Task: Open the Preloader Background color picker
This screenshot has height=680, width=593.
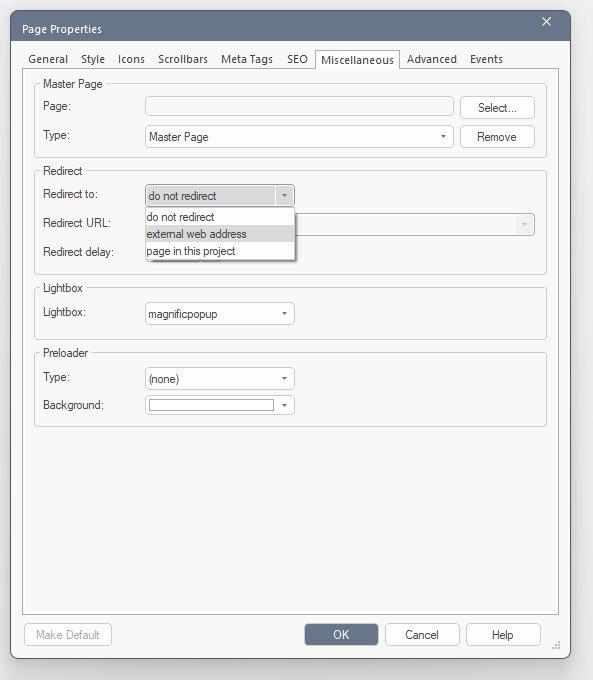Action: click(220, 405)
